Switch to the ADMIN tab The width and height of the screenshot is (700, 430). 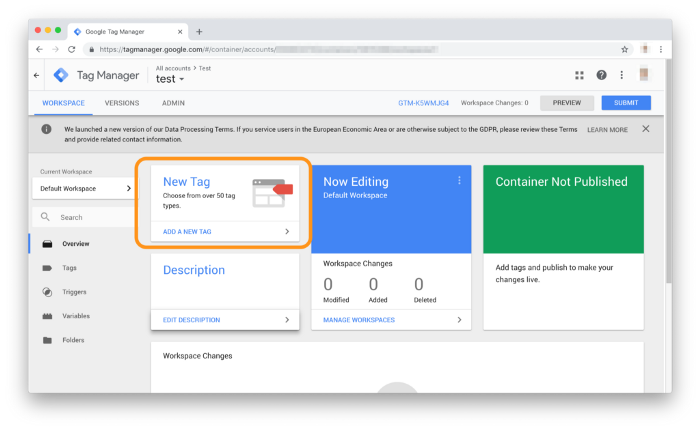[x=173, y=103]
